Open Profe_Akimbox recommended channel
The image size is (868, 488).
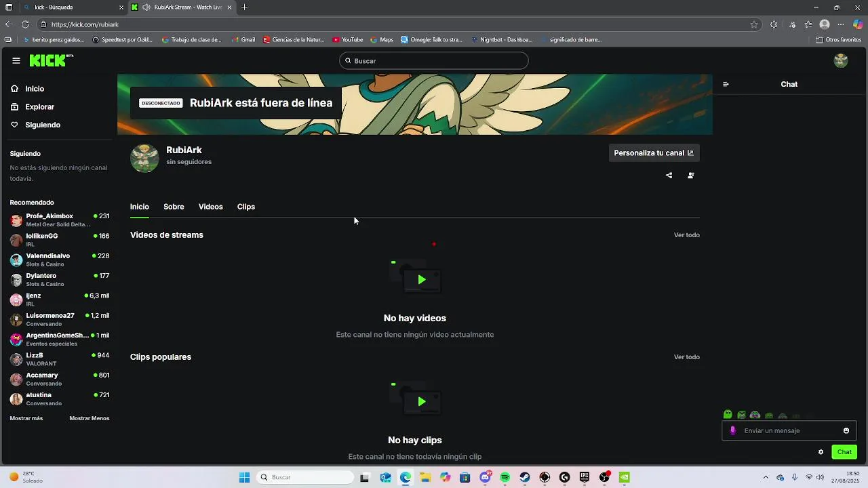(60, 220)
